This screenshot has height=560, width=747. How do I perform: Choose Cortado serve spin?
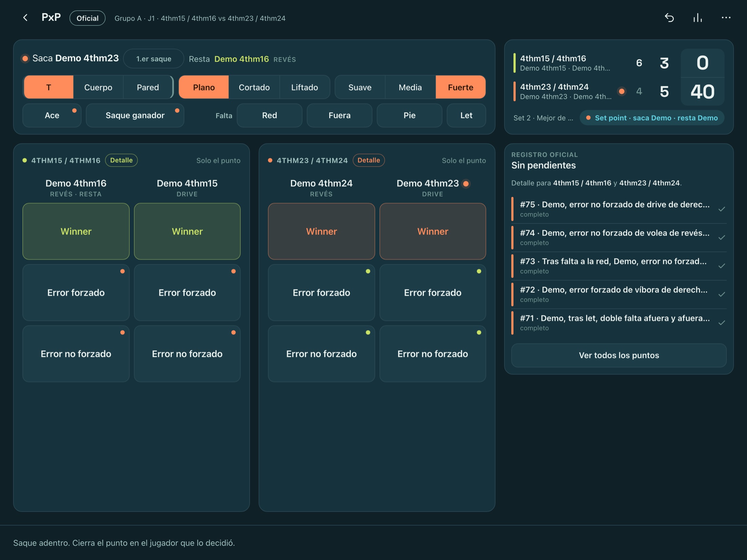click(x=254, y=87)
